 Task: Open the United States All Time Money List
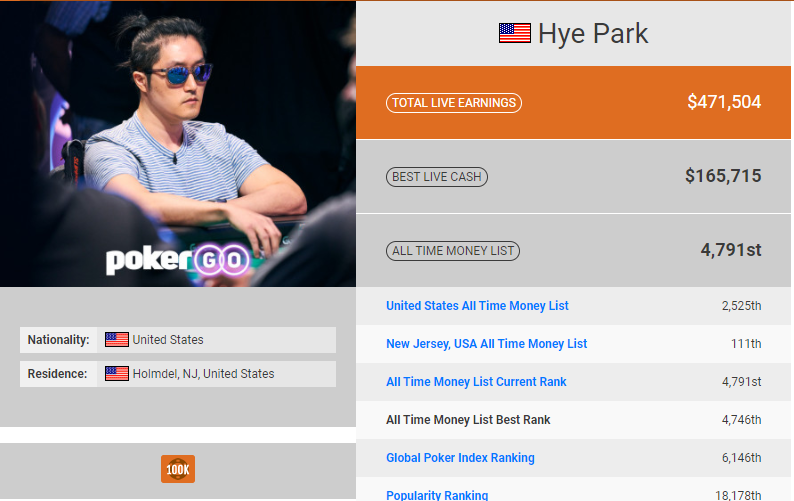point(477,306)
